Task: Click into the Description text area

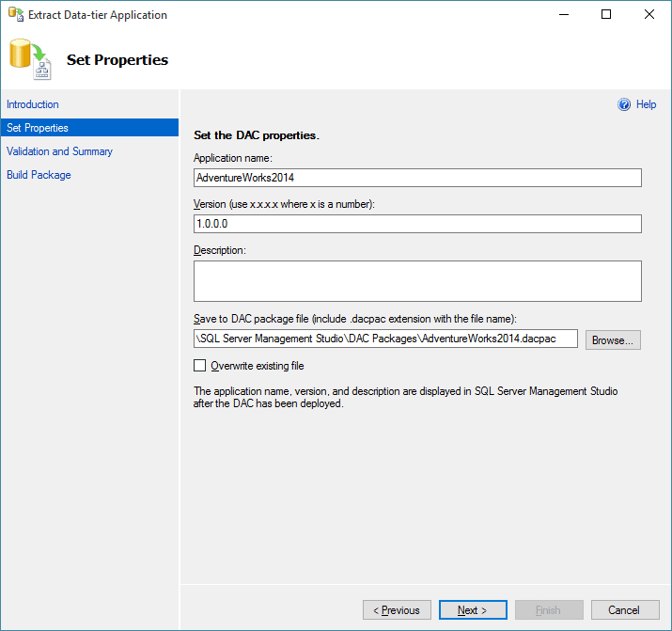Action: (x=417, y=281)
